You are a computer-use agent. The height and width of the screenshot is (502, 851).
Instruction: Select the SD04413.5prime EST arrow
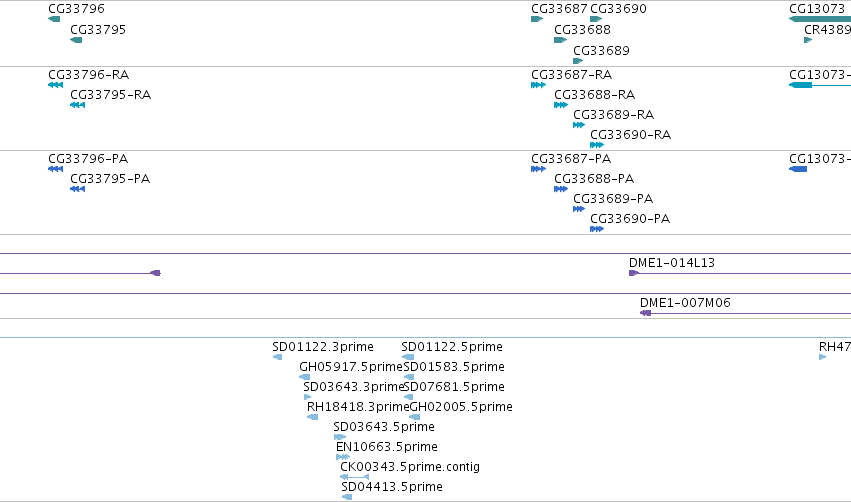(x=347, y=497)
